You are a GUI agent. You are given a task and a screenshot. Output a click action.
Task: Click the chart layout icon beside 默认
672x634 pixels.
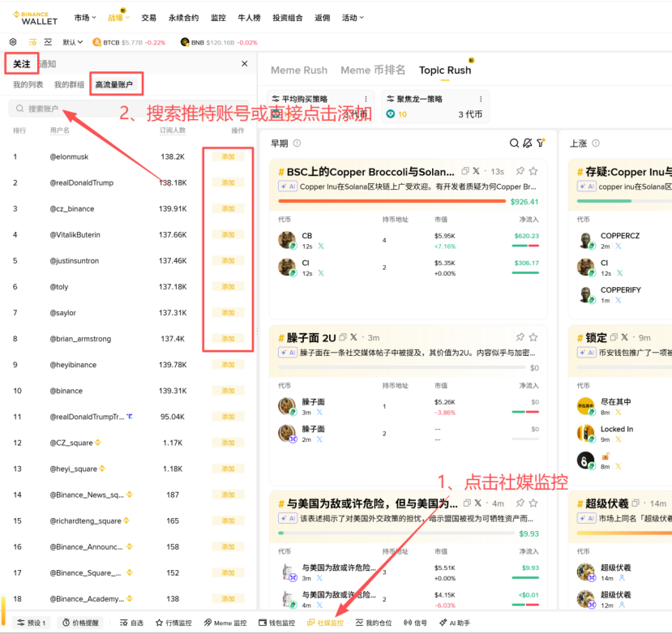click(x=48, y=42)
